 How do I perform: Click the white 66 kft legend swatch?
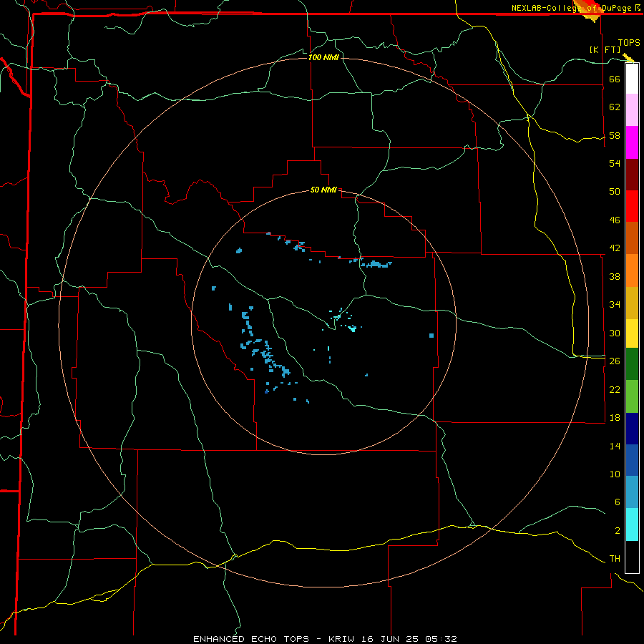(x=632, y=79)
